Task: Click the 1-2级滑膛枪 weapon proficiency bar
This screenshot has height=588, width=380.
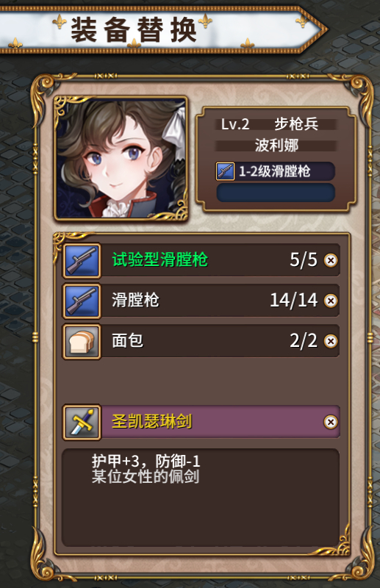Action: point(276,171)
